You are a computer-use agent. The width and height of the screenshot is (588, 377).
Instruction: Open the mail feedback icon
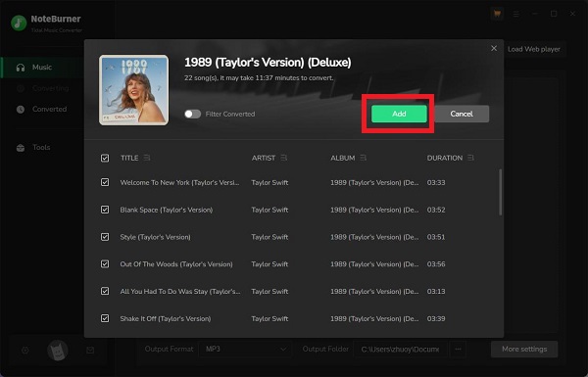point(90,350)
